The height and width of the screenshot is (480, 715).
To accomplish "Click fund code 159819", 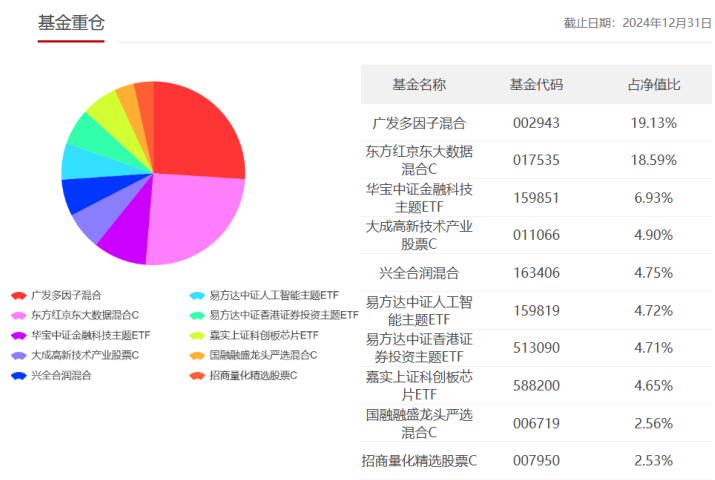I will point(536,310).
